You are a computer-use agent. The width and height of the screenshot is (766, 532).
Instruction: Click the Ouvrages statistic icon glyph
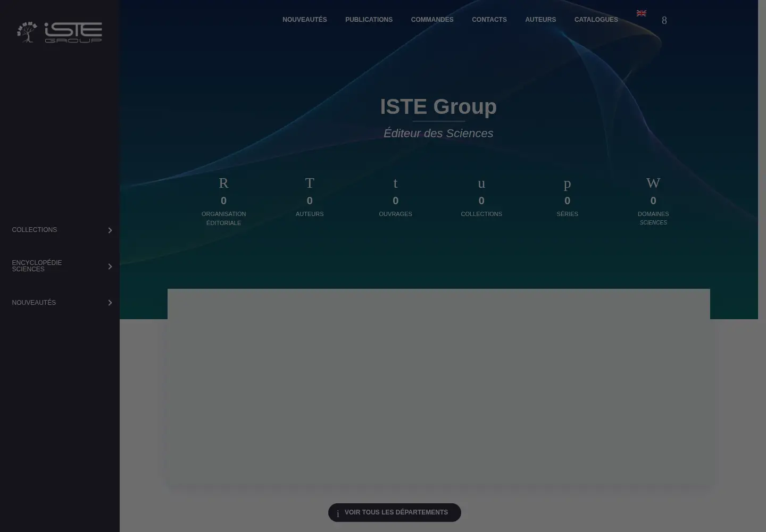[x=395, y=183]
